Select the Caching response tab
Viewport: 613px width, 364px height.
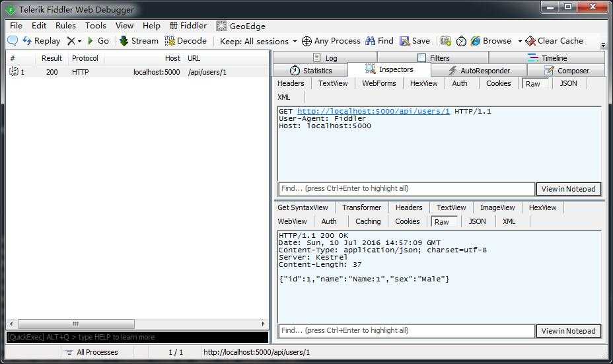tap(368, 221)
